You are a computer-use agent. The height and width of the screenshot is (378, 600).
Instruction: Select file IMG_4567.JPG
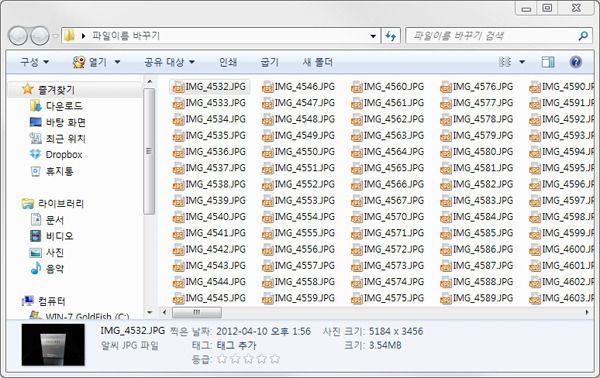click(388, 200)
